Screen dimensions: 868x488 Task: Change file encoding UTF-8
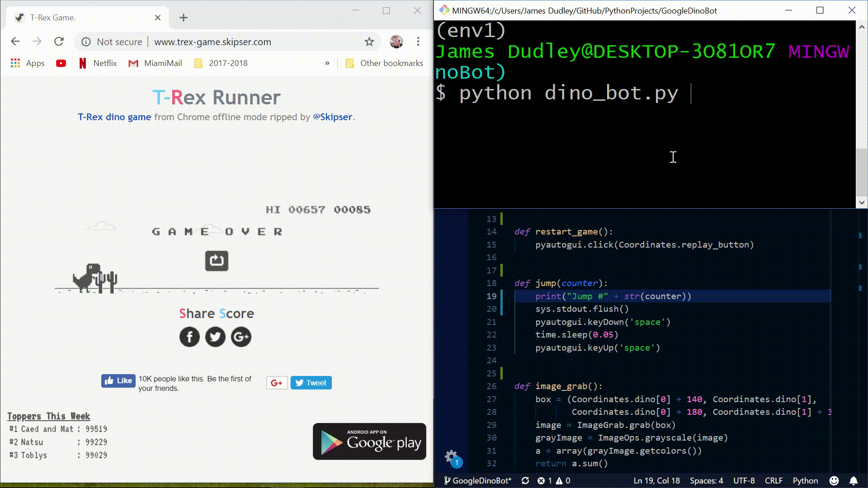(744, 481)
